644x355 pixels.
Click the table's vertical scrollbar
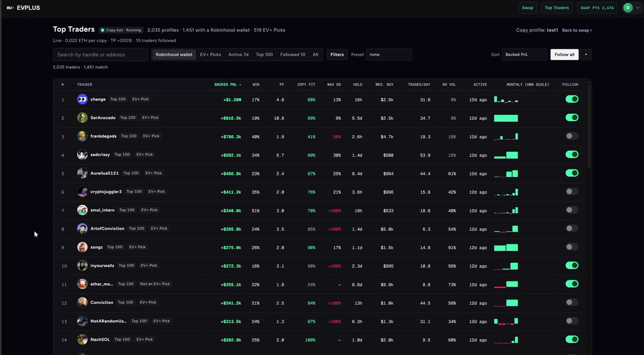click(588, 126)
